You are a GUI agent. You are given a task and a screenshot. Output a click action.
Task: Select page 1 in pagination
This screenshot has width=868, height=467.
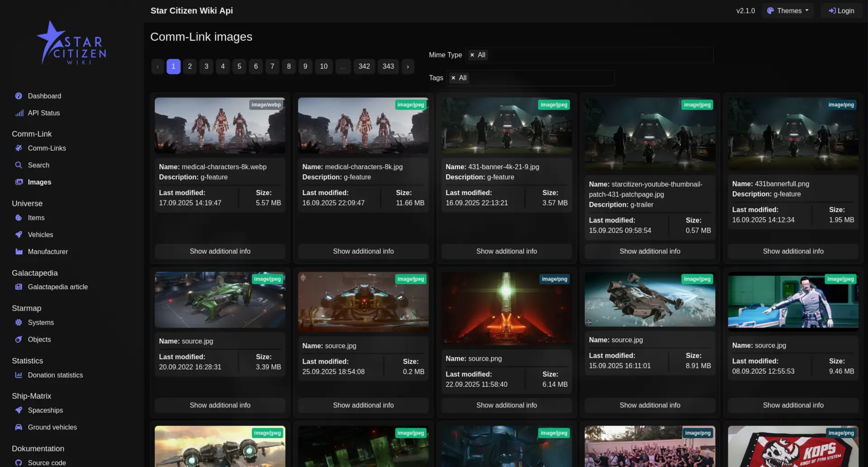173,67
